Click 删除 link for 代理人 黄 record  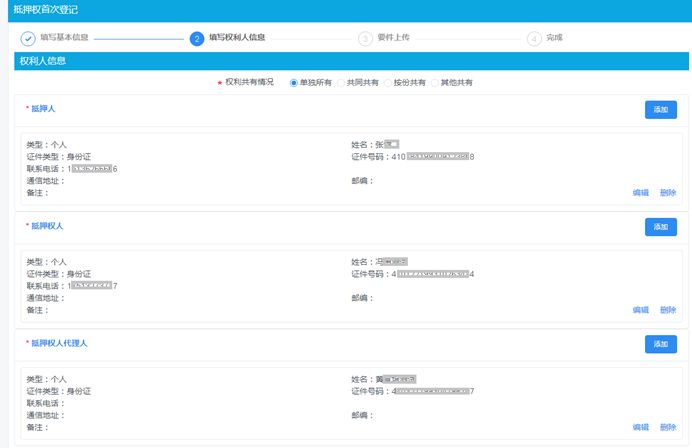(x=668, y=427)
